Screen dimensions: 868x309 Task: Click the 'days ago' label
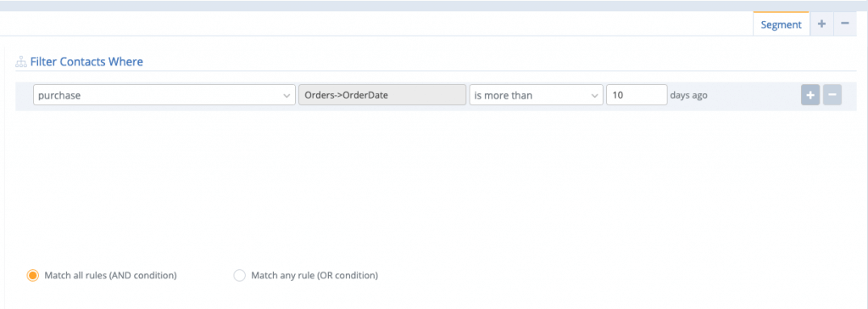(x=688, y=95)
